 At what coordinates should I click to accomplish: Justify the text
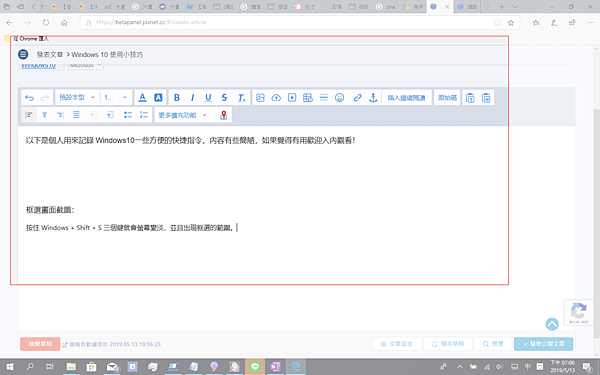(x=76, y=115)
